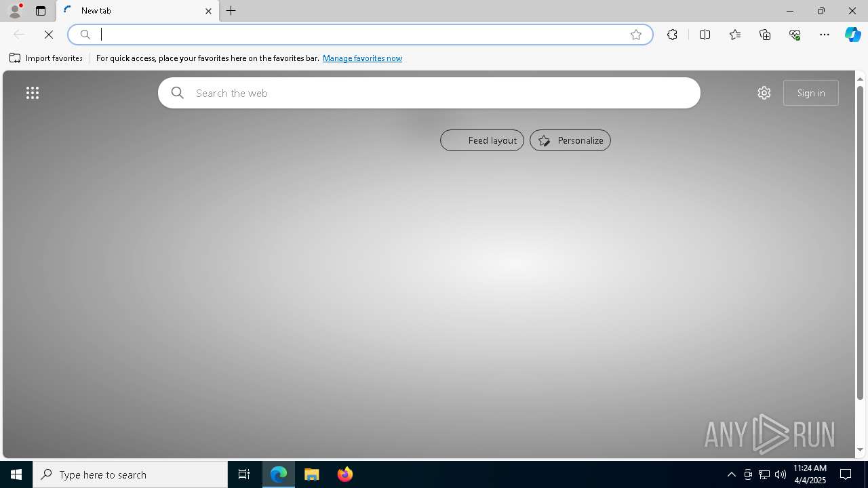Open Firefox from taskbar
The height and width of the screenshot is (488, 868).
[x=345, y=474]
